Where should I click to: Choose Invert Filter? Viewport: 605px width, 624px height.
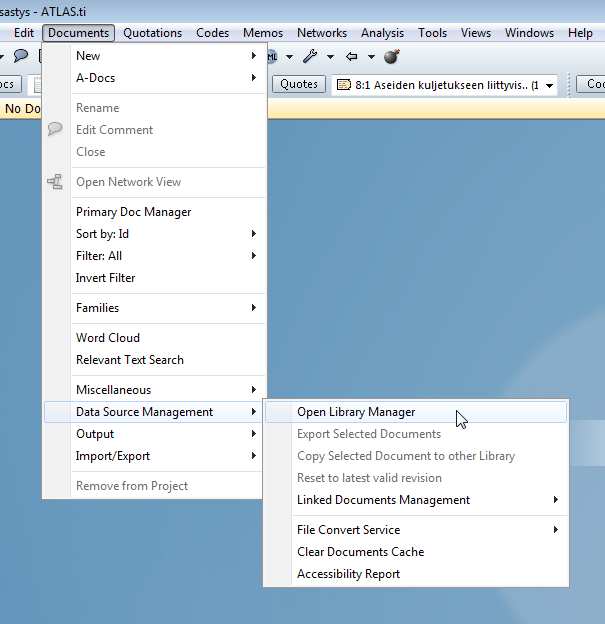[x=154, y=278]
